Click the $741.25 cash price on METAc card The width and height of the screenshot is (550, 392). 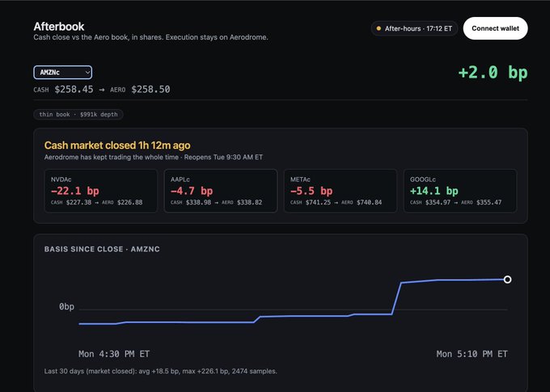pos(318,202)
